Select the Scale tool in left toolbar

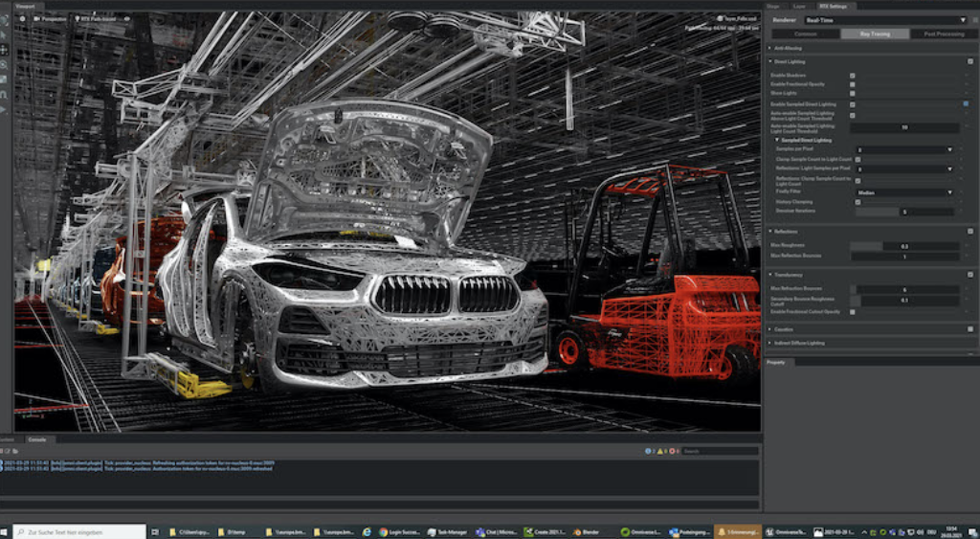pos(5,79)
